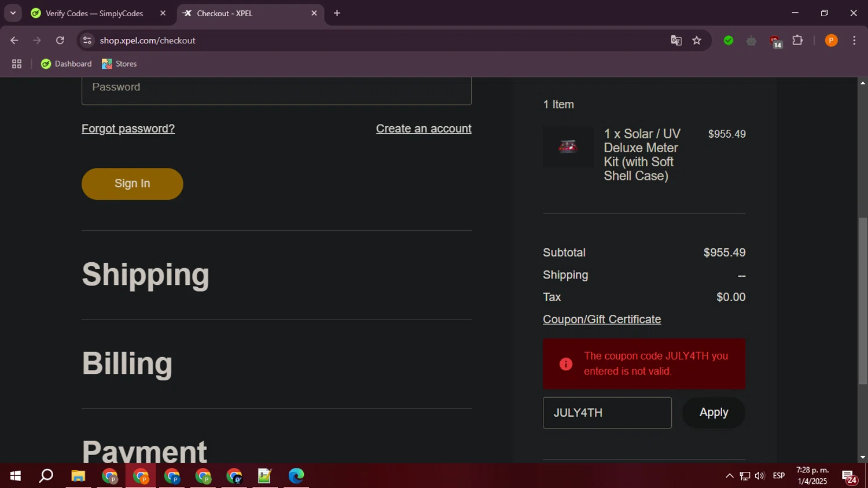Reload the checkout page
This screenshot has height=488, width=868.
coord(60,41)
